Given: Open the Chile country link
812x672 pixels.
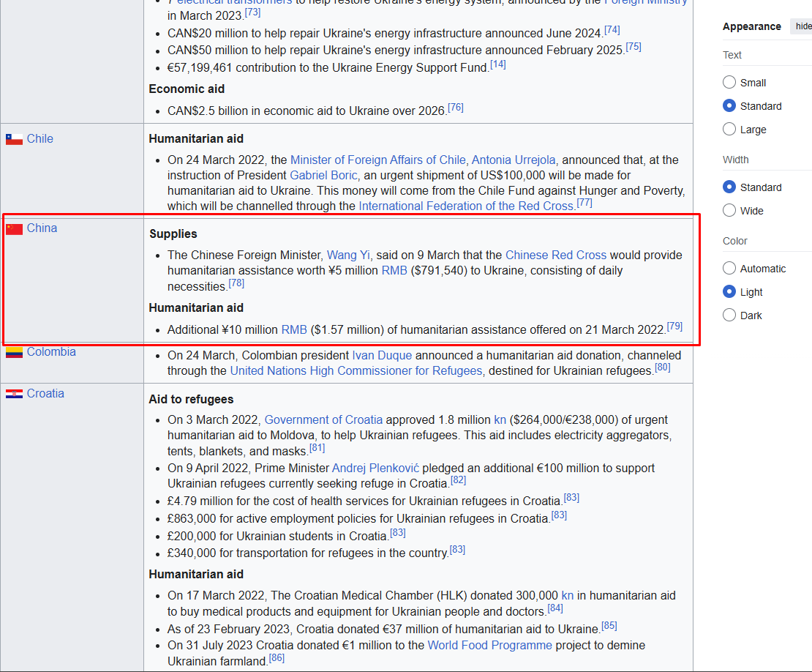Looking at the screenshot, I should pyautogui.click(x=40, y=139).
